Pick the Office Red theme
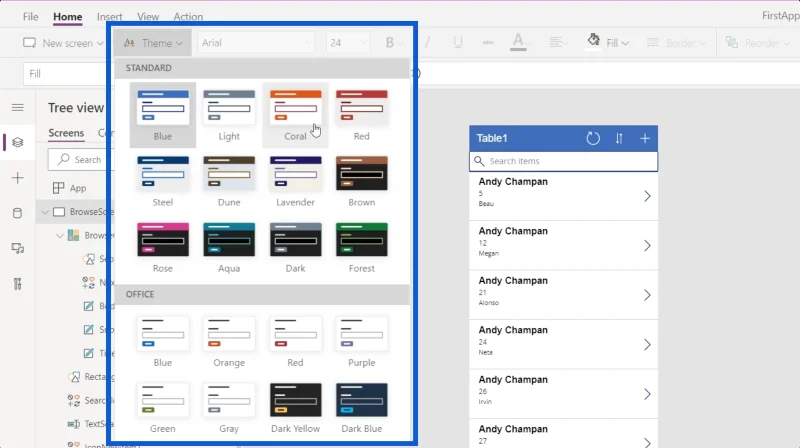 295,342
